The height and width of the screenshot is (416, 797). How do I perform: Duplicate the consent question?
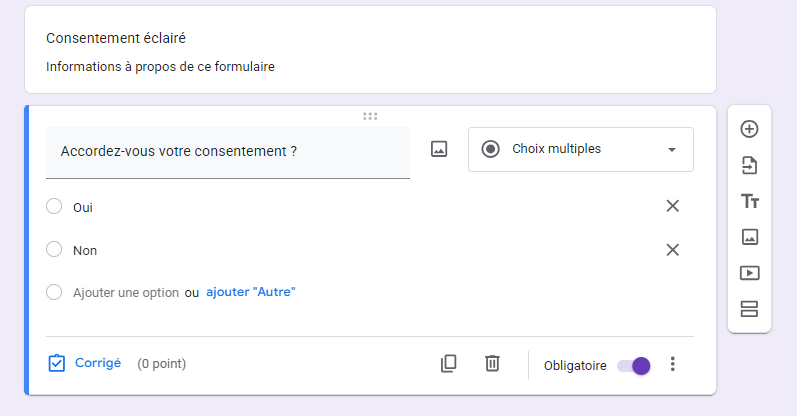coord(449,364)
